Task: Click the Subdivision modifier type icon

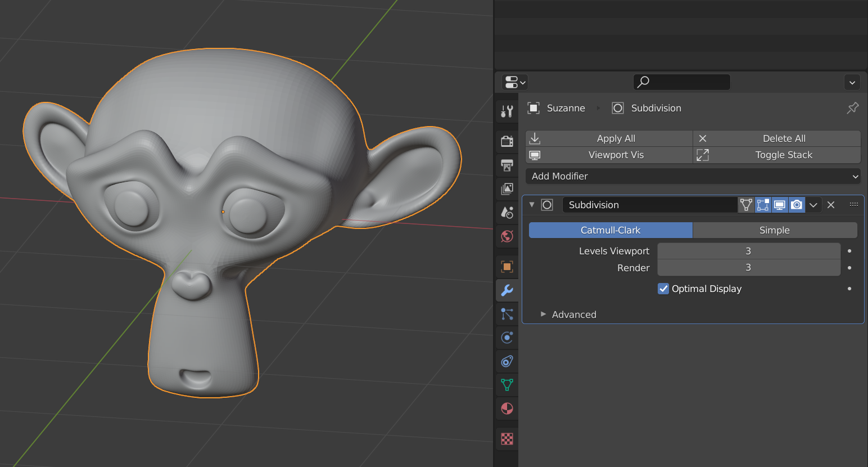Action: click(x=547, y=205)
